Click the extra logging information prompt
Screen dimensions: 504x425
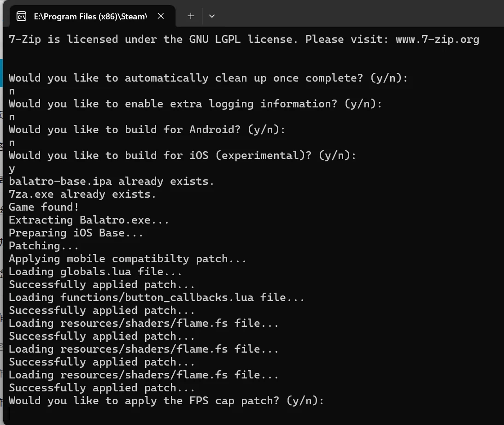195,104
